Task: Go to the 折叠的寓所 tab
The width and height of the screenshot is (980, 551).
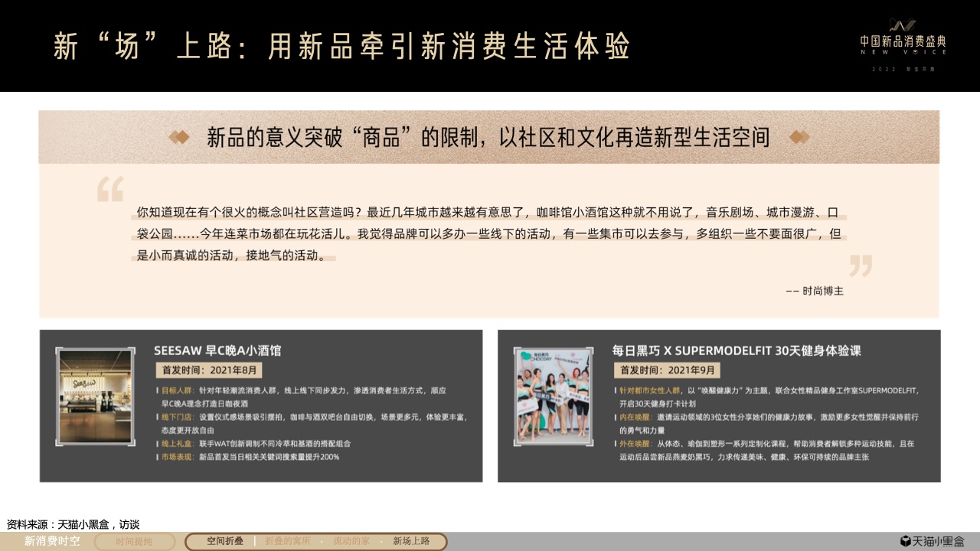Action: [x=288, y=541]
